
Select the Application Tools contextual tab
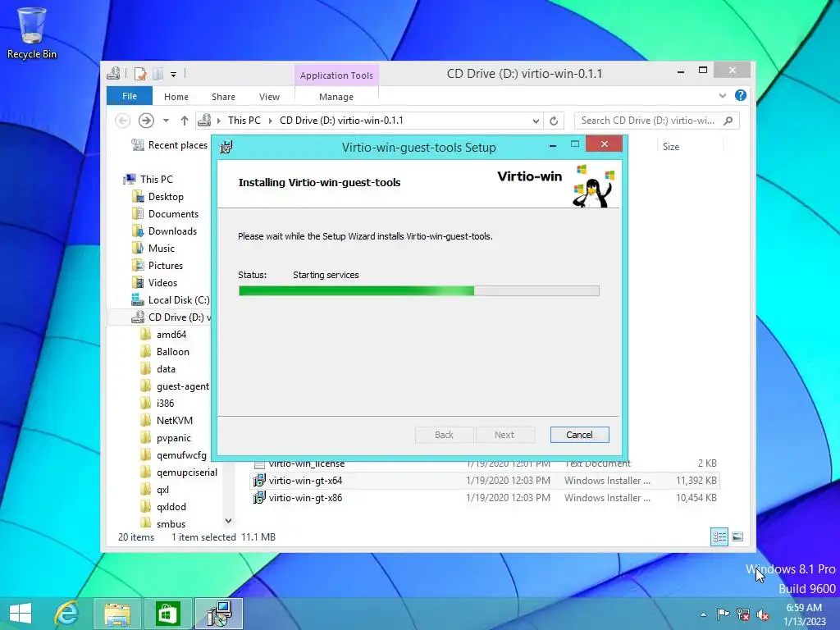336,75
